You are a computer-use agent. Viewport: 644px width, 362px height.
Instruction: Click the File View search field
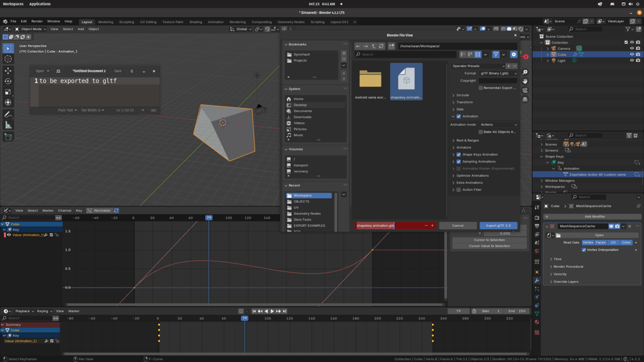(x=406, y=54)
